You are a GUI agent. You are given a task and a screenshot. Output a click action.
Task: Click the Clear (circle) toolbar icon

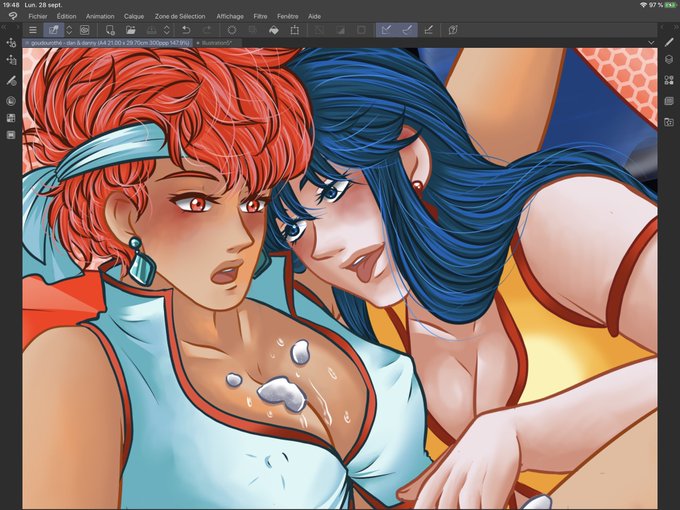point(232,30)
